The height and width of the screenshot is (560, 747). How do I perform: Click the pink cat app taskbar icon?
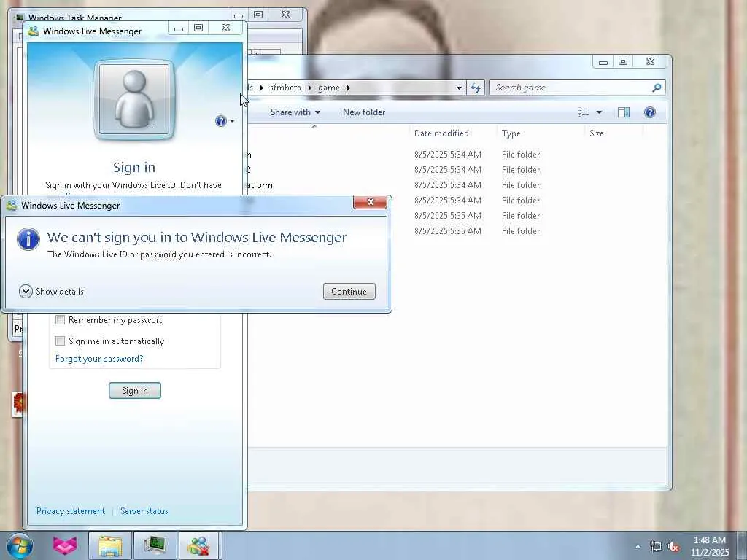click(65, 545)
